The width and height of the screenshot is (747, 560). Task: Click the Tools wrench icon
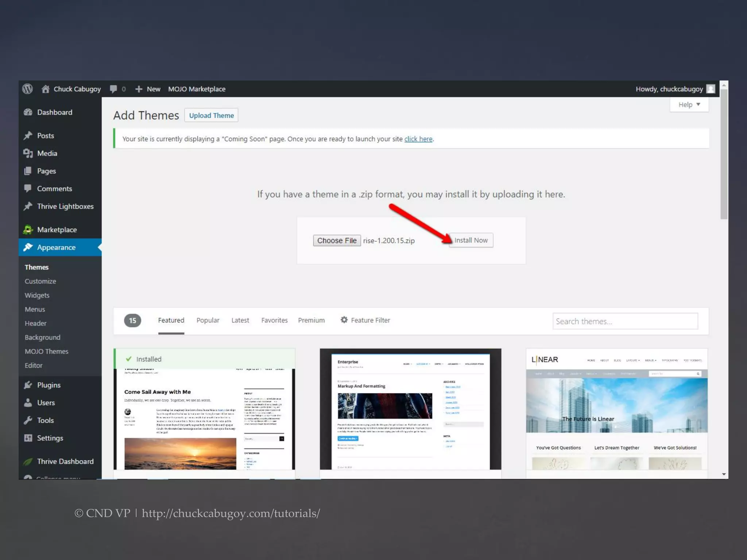pos(28,420)
